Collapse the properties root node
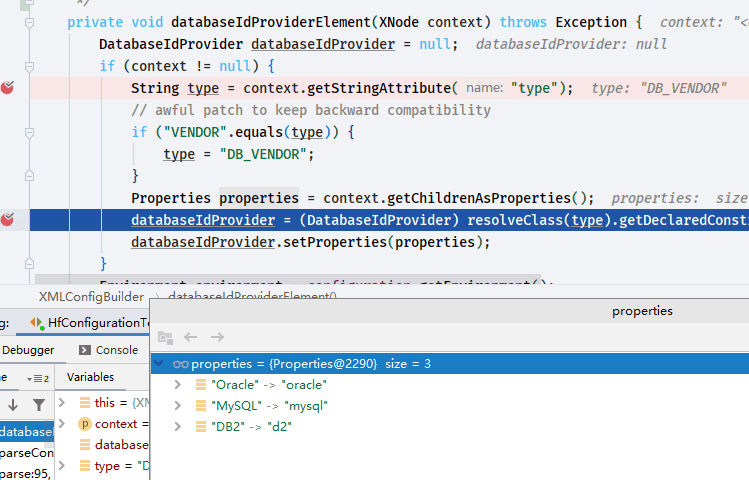 point(159,363)
